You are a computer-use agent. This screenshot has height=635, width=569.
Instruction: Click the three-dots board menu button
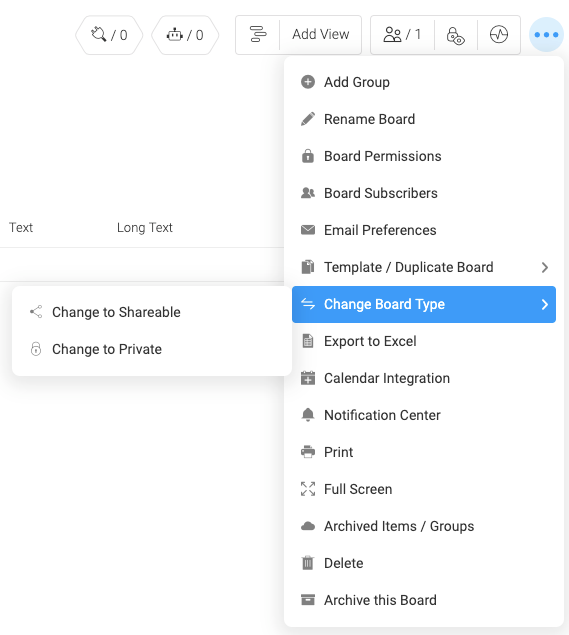click(x=546, y=34)
